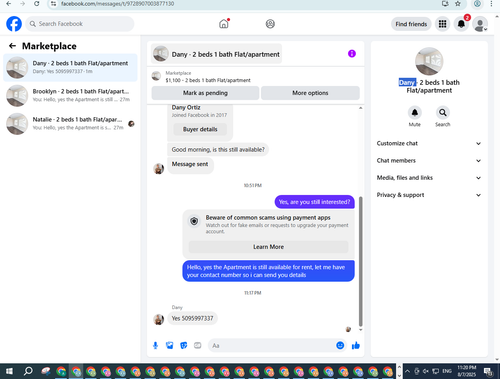
Task: Open the account profile avatar menu
Action: tap(480, 24)
